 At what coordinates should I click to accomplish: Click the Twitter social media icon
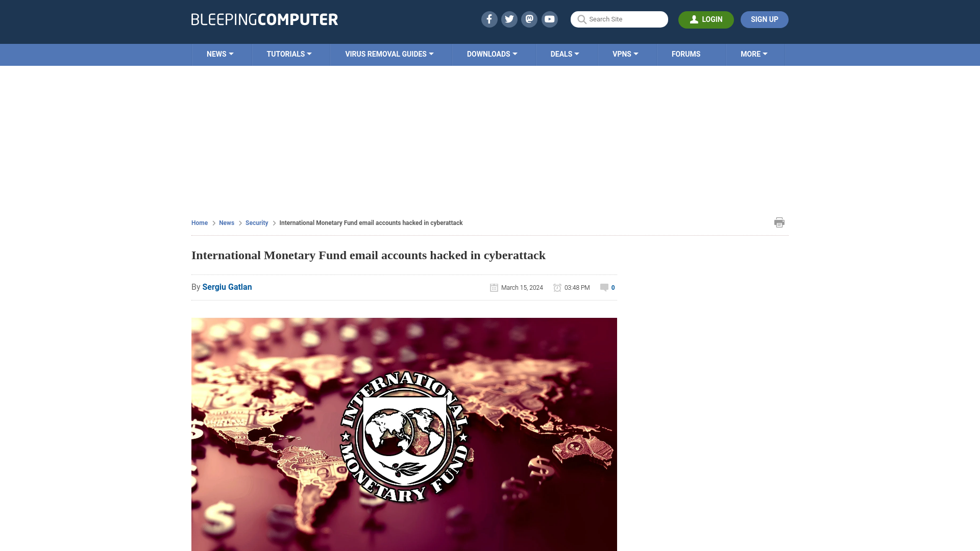509,19
